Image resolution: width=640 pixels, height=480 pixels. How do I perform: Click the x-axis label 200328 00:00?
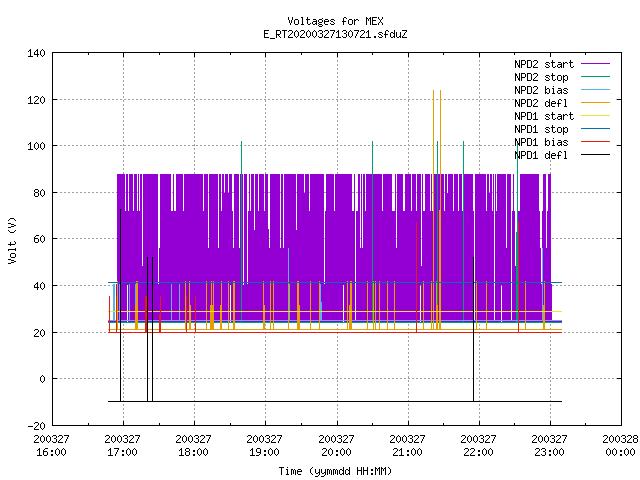pyautogui.click(x=620, y=446)
